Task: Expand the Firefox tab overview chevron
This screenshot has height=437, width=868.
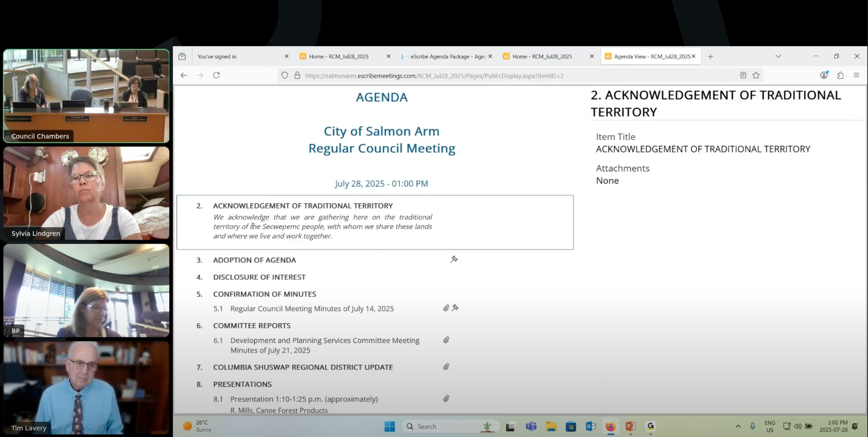Action: click(x=778, y=56)
